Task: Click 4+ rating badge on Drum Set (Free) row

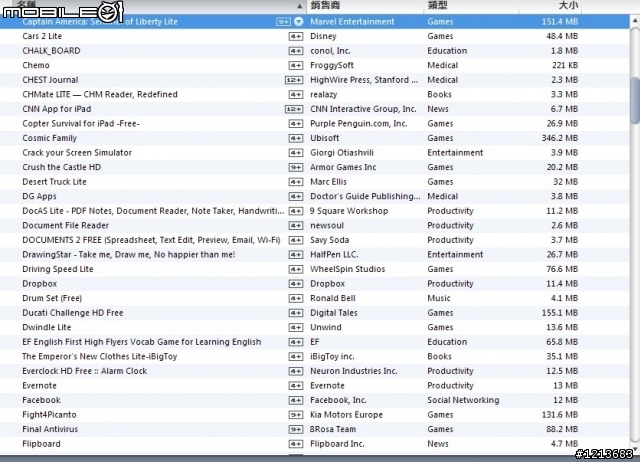Action: tap(296, 298)
